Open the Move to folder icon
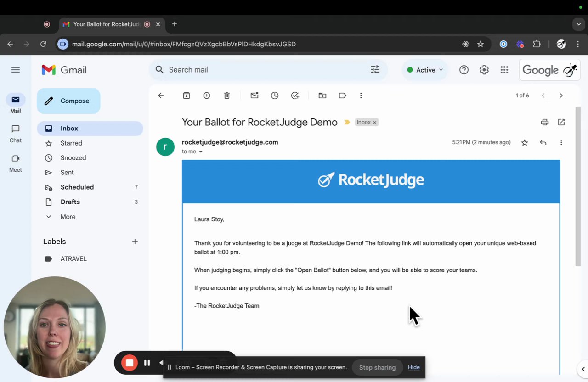The image size is (588, 382). tap(322, 95)
